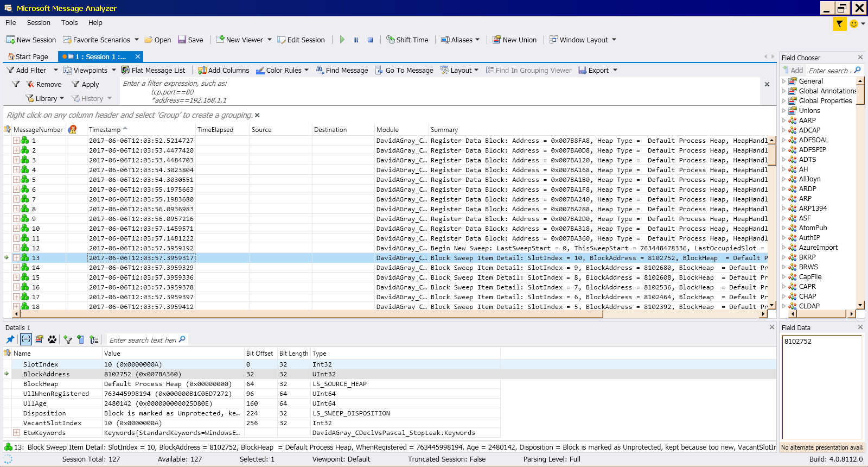
Task: Open the Shift Time tool
Action: click(407, 40)
